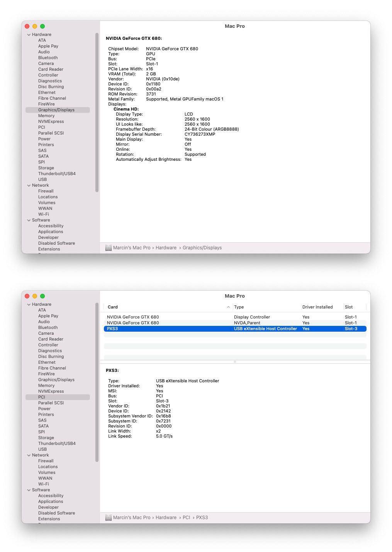Zoom the top Mac Pro window with green button
The image size is (392, 552).
42,26
